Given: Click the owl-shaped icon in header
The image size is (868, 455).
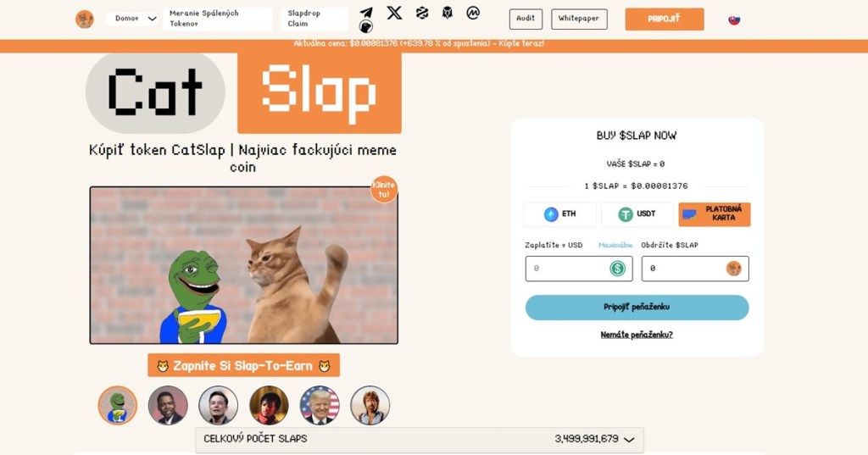Looking at the screenshot, I should tap(448, 13).
